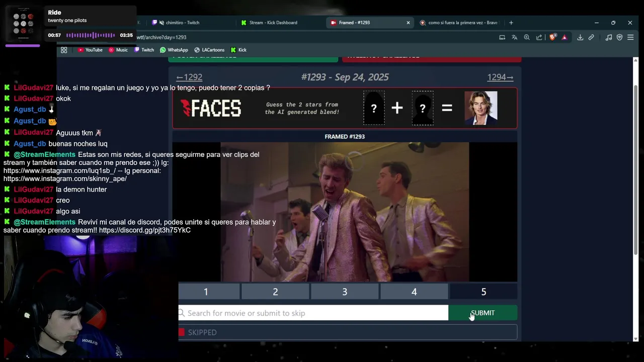Go to previous puzzle ←1292
This screenshot has width=644, height=362.
click(189, 77)
